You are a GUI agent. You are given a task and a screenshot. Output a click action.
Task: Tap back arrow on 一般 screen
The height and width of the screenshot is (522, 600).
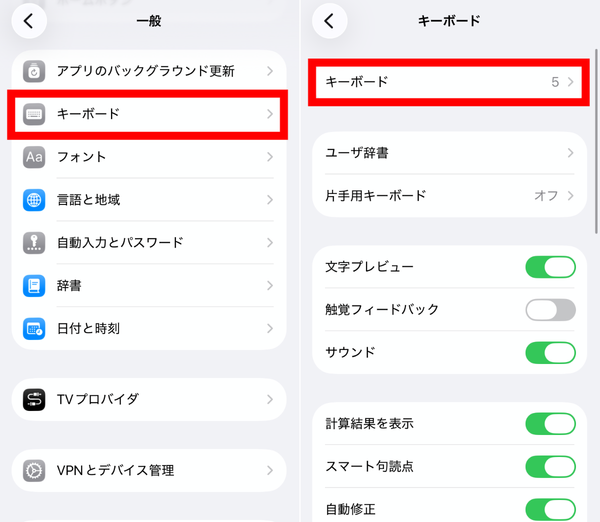pos(29,21)
